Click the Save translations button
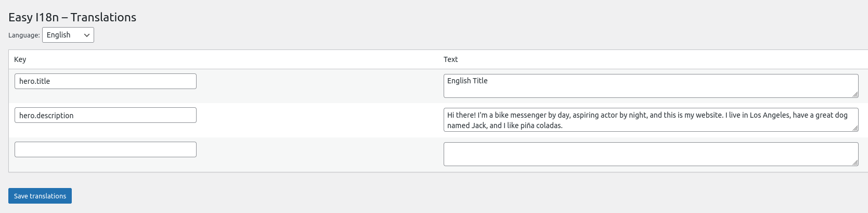 (x=40, y=196)
